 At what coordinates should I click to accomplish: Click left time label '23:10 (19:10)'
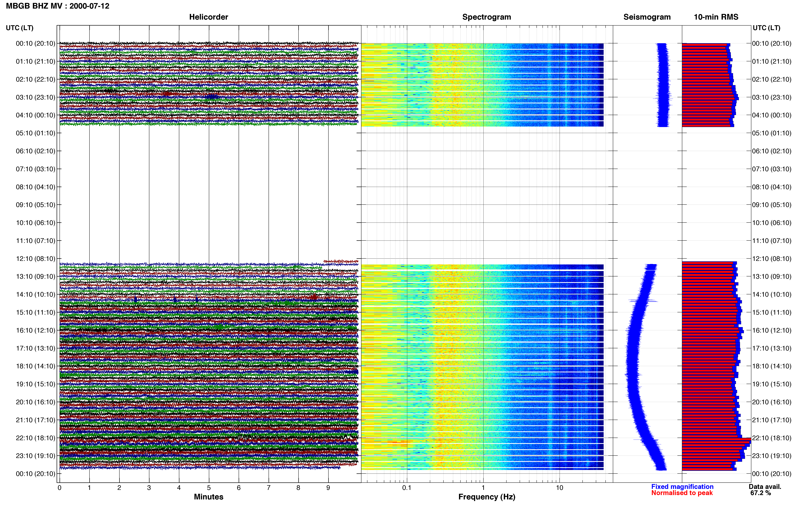click(x=36, y=456)
